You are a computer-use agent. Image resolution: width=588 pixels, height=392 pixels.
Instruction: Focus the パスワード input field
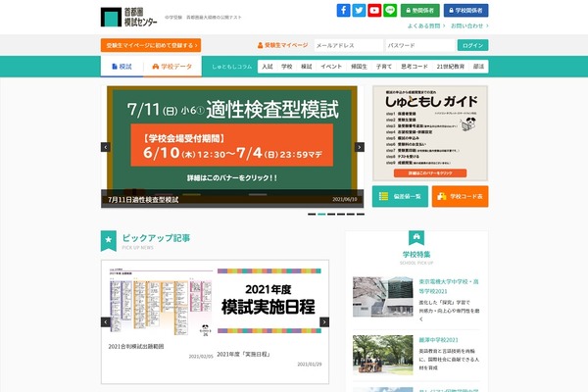pos(420,45)
